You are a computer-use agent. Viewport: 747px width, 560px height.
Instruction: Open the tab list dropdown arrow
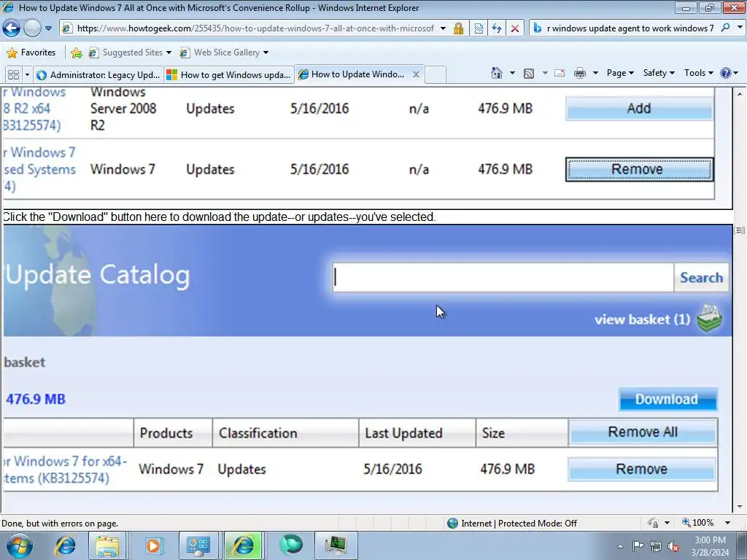[27, 75]
